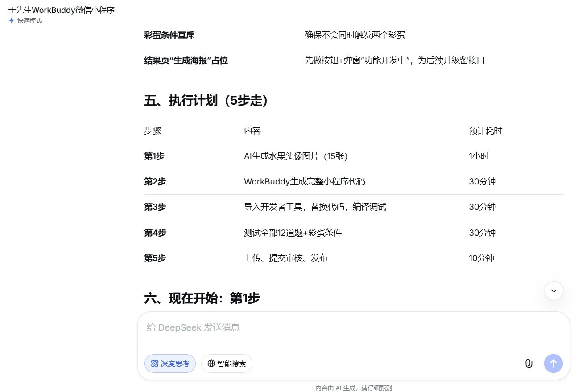This screenshot has height=392, width=578.
Task: Click the 10分钟 duration cell
Action: (x=482, y=258)
